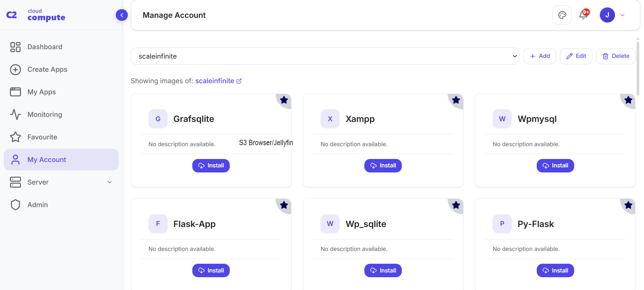
Task: Open the scaleinfinite external link
Action: 218,81
